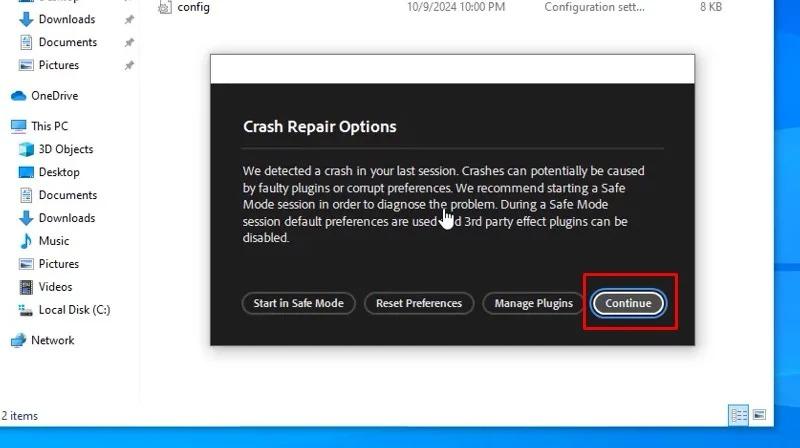Open the pinned Downloads folder icon
Screen dimensions: 800x448
[x=26, y=19]
